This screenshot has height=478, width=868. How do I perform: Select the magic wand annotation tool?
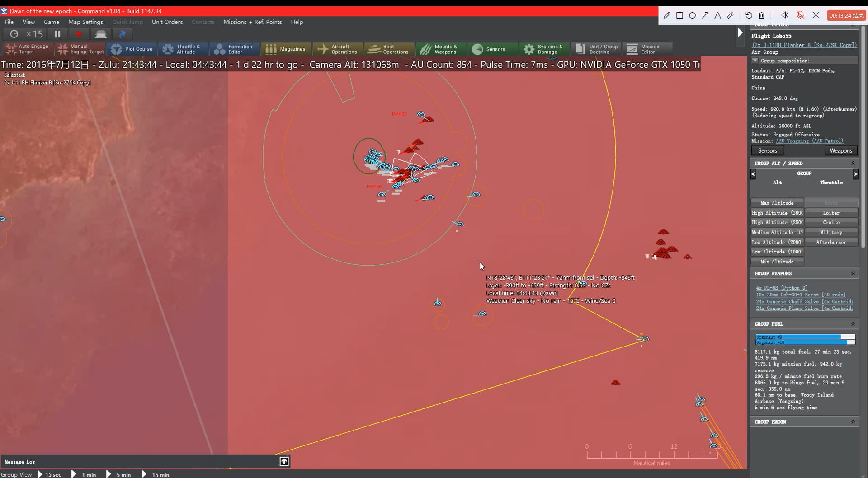click(x=730, y=15)
